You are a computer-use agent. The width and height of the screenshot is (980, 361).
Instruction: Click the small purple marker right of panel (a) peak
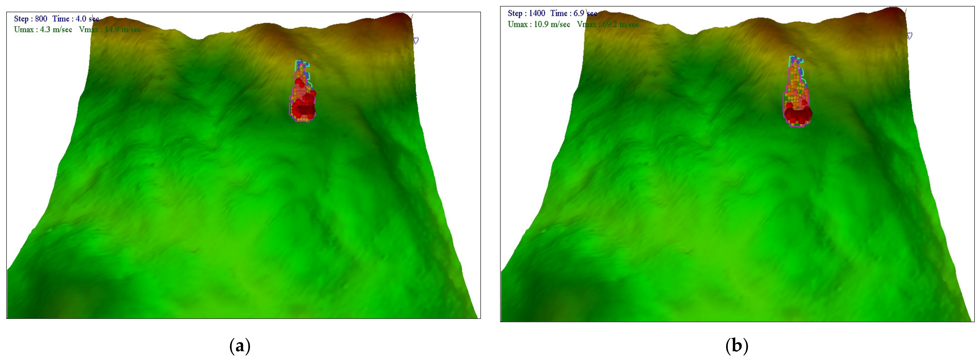tap(416, 41)
